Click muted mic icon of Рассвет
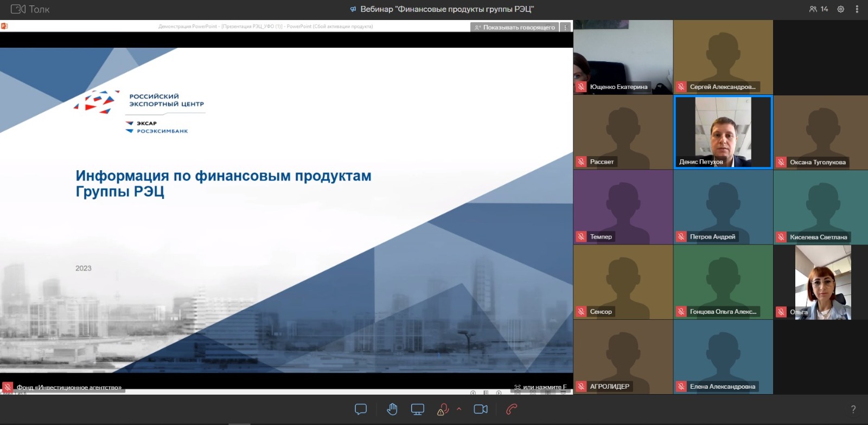 point(581,162)
